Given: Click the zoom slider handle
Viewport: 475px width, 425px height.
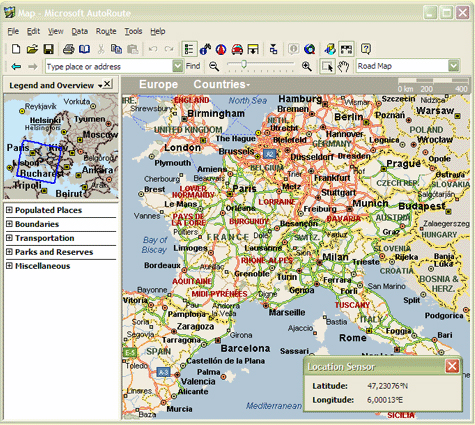Looking at the screenshot, I should (244, 64).
